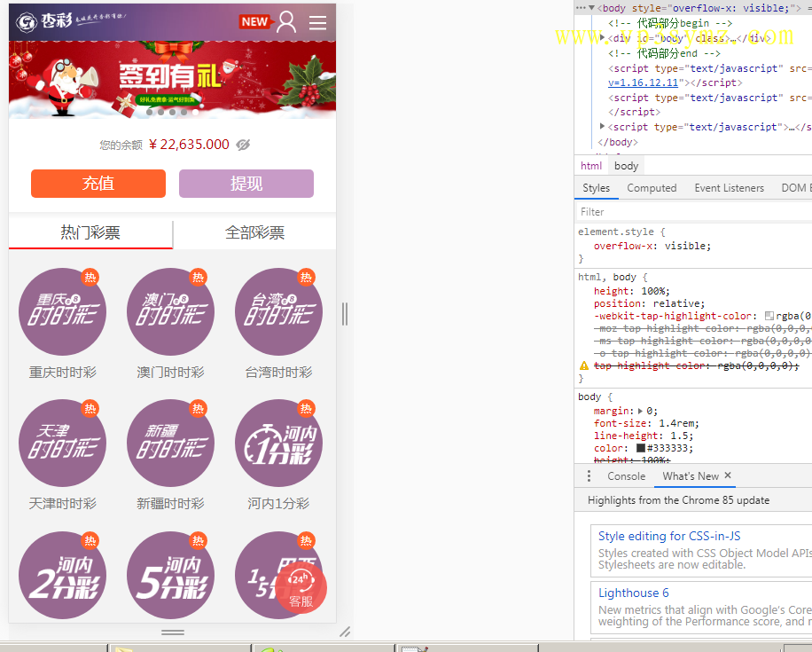Switch to the 热门彩票 tab
The image size is (812, 652).
point(90,232)
